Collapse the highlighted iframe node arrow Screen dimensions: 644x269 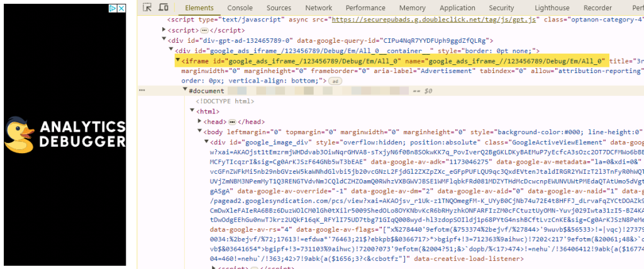pyautogui.click(x=178, y=60)
